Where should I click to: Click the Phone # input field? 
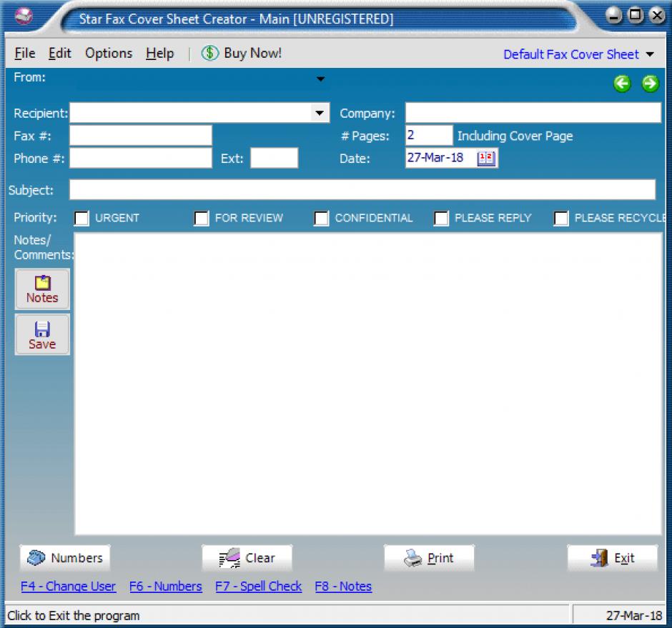coord(141,158)
